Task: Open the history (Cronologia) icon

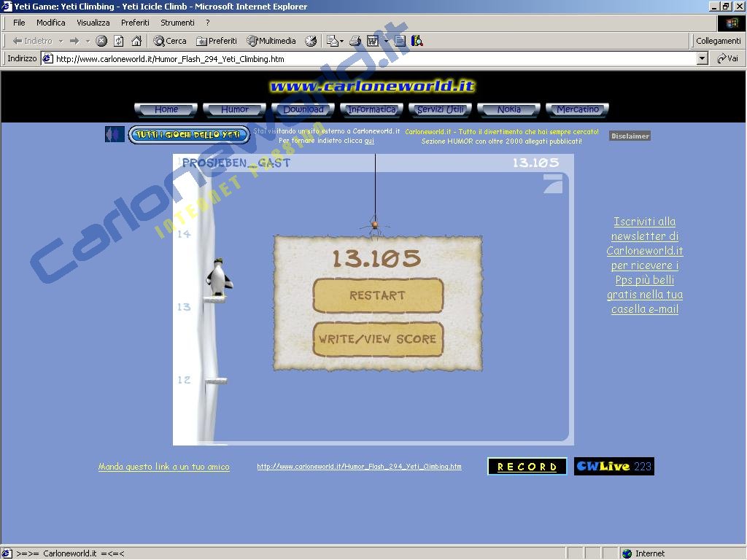Action: point(311,41)
